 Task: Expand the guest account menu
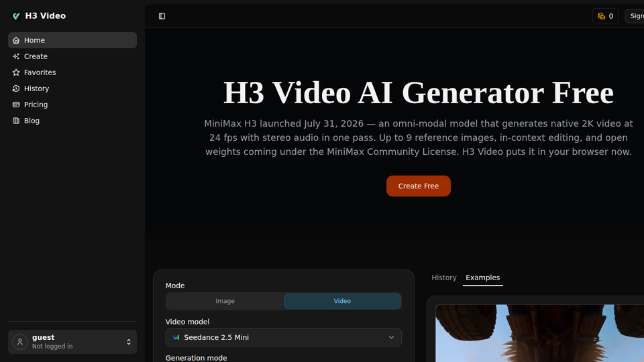tap(72, 342)
